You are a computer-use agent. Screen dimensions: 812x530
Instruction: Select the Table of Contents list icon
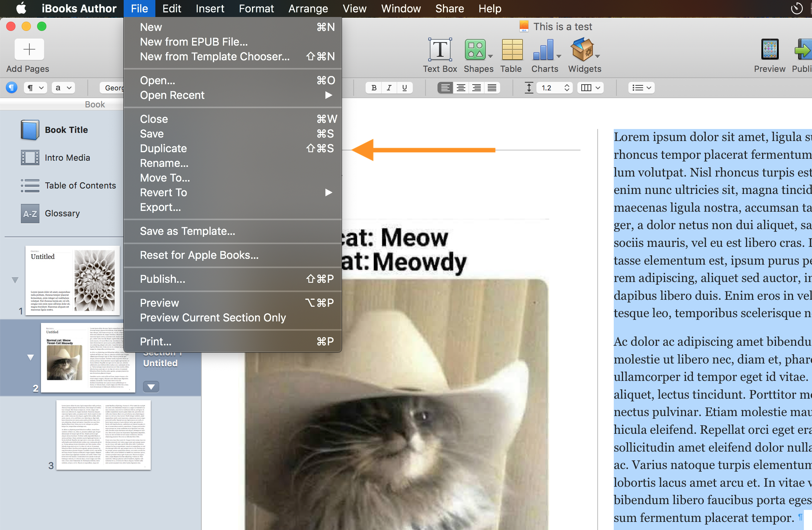pos(30,185)
